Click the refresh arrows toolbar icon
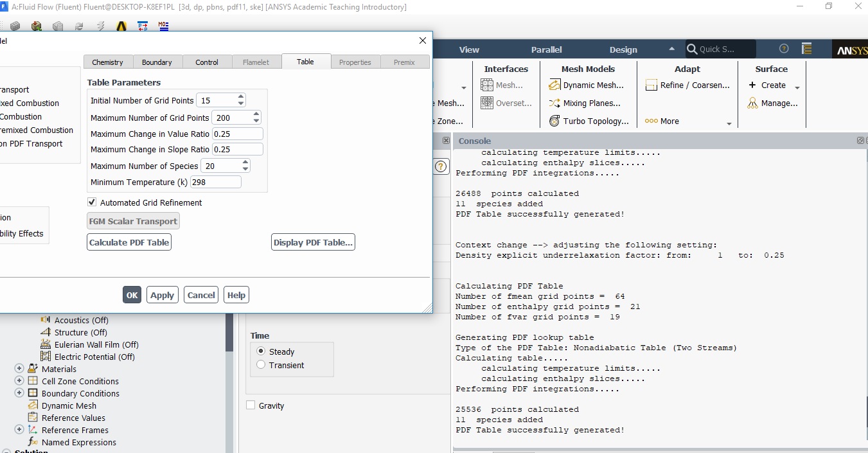This screenshot has width=868, height=453. tap(79, 26)
